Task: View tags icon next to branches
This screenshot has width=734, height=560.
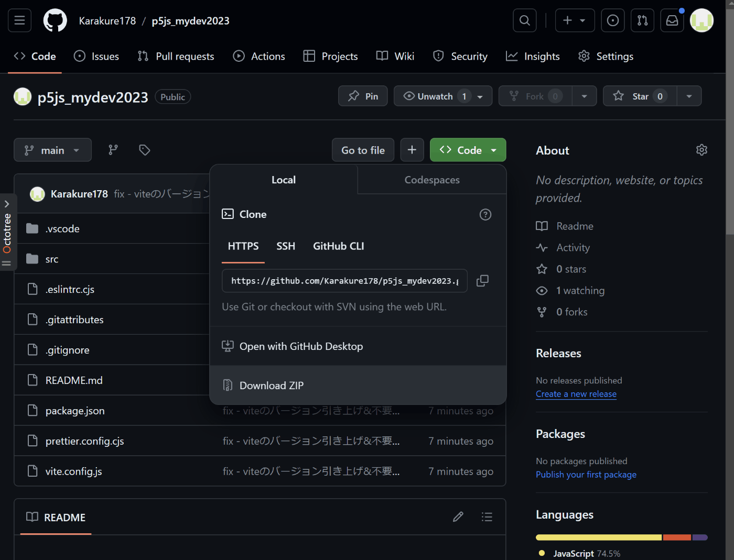Action: tap(145, 150)
